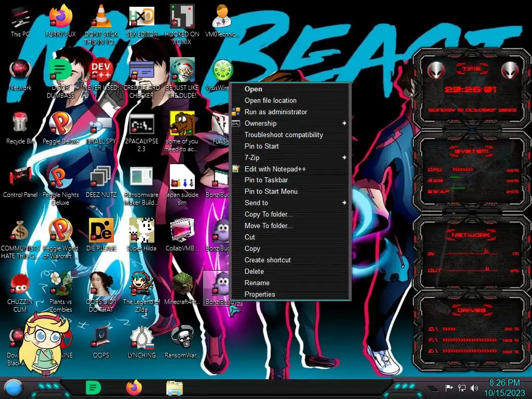The image size is (532, 399).
Task: Open The Legend of Zilda shortcut
Action: [x=141, y=292]
